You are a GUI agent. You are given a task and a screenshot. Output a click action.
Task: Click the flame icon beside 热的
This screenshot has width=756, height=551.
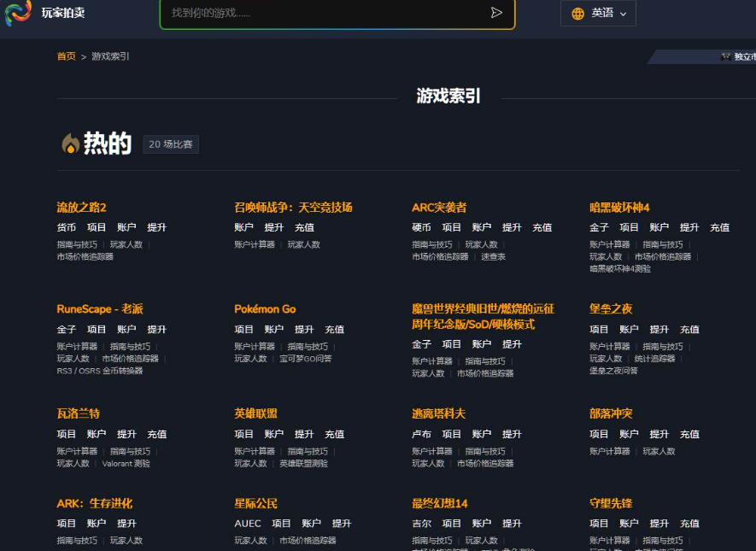70,144
